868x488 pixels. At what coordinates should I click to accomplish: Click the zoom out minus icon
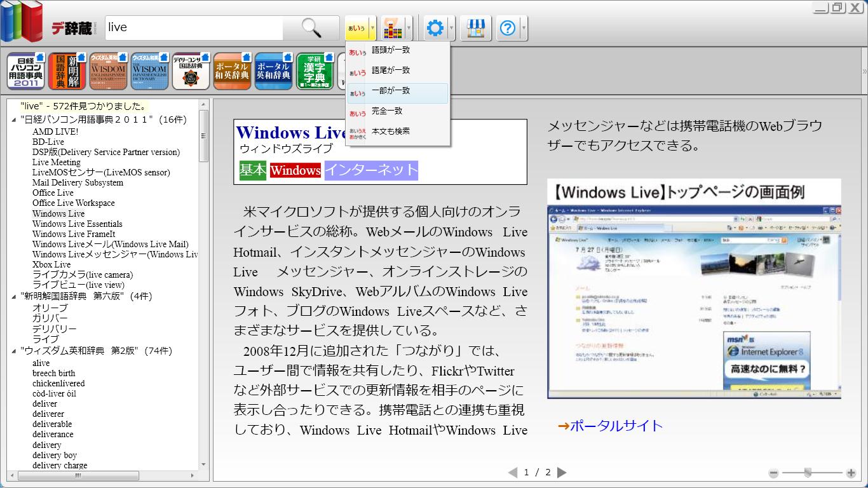coord(773,473)
